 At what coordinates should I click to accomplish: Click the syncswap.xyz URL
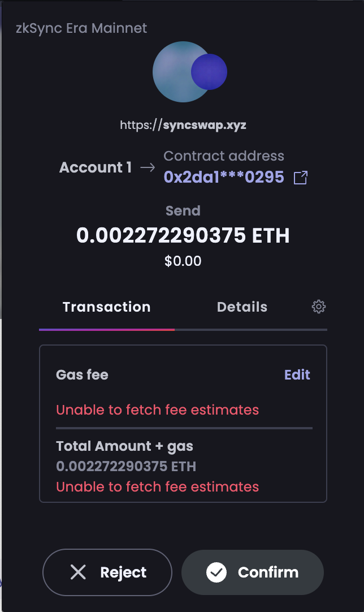(x=183, y=124)
